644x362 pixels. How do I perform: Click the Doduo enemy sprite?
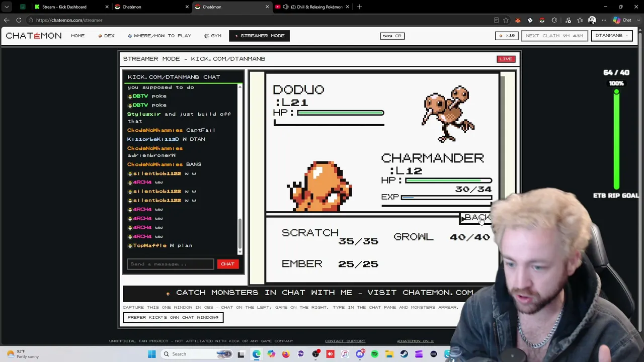click(x=448, y=114)
